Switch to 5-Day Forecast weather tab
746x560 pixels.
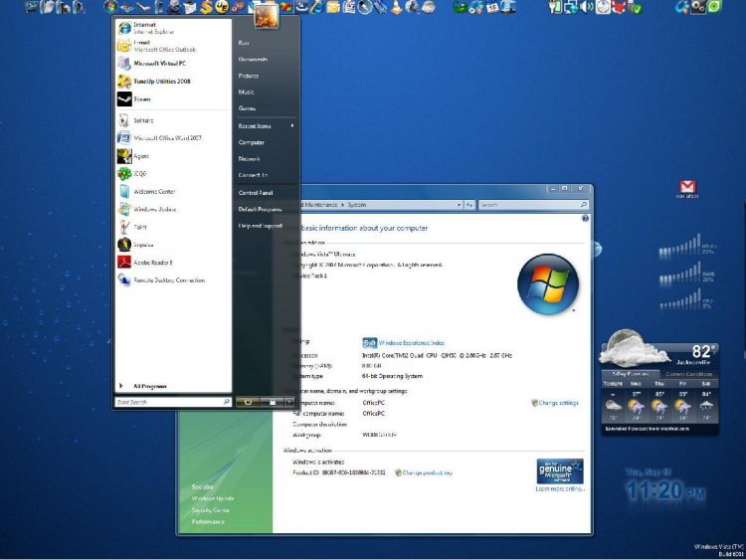tap(631, 374)
